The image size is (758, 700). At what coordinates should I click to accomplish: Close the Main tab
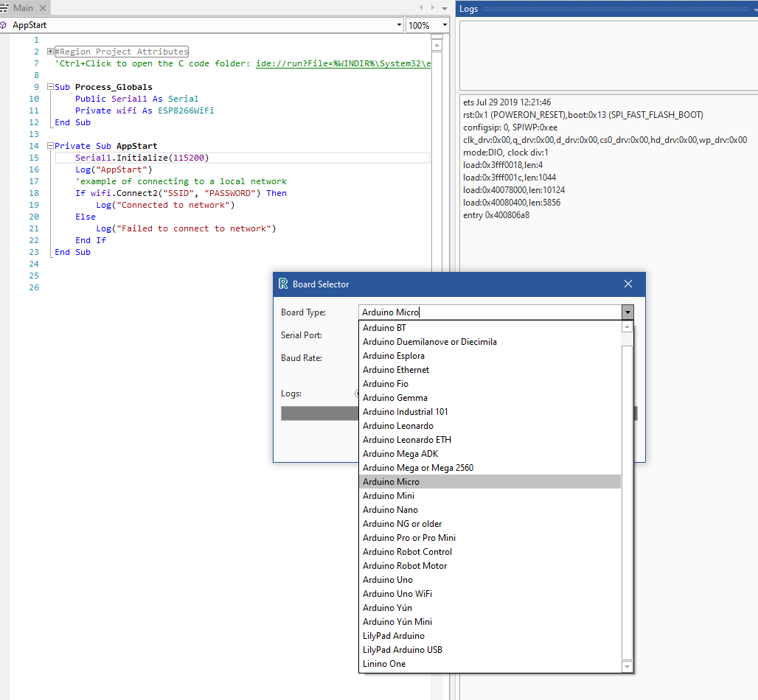point(43,8)
